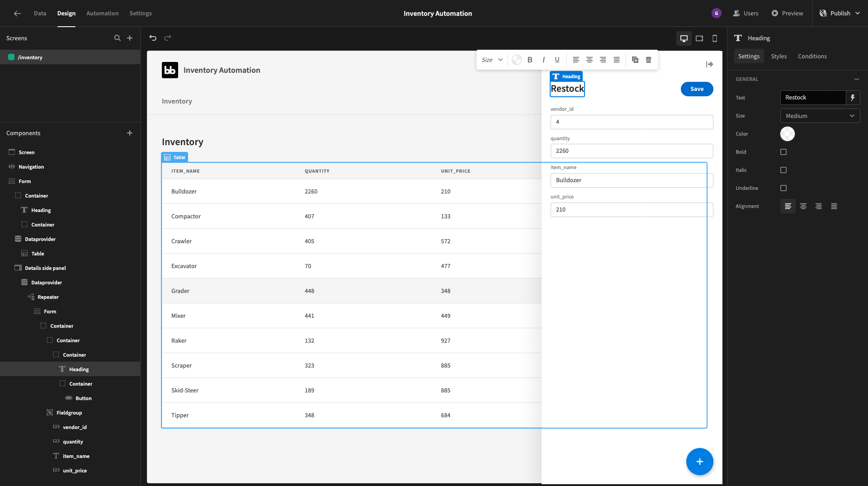Click lightning bolt binding icon for Text
The height and width of the screenshot is (486, 868).
(853, 98)
